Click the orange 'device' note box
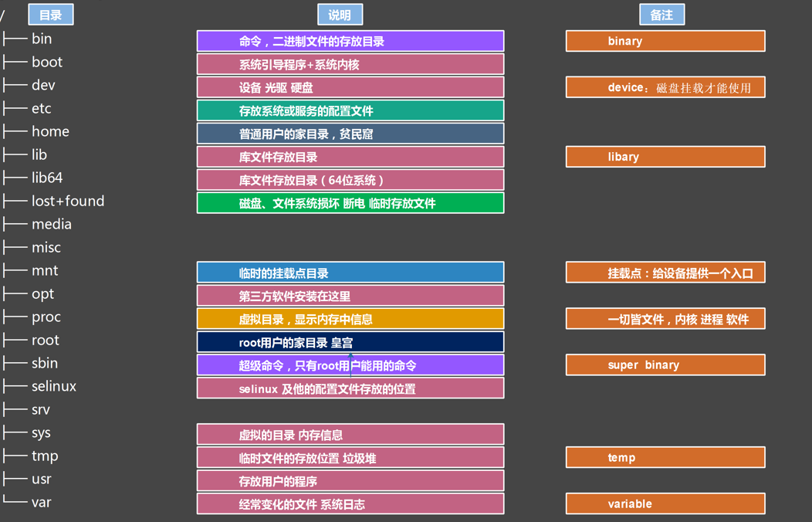The width and height of the screenshot is (812, 522). coord(665,87)
